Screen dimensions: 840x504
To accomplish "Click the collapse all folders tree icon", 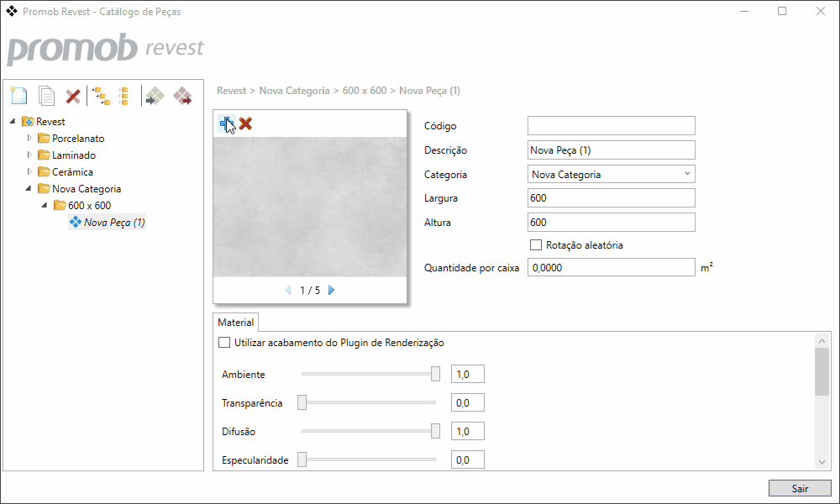I will tap(123, 96).
